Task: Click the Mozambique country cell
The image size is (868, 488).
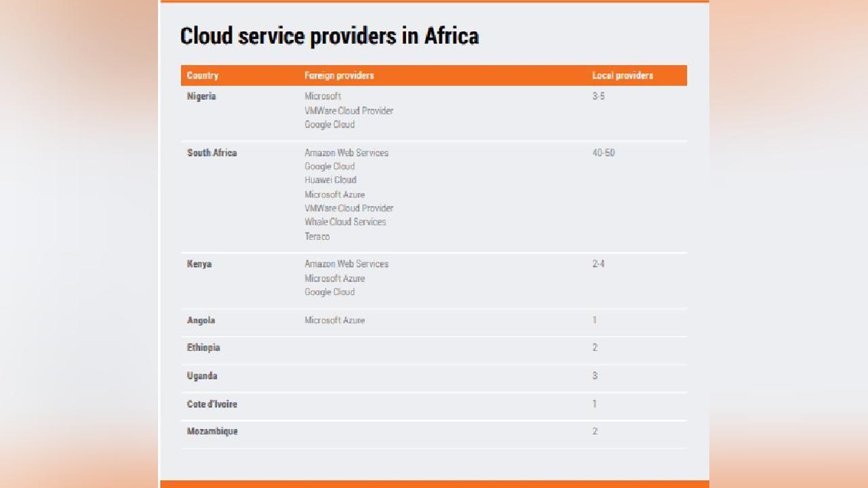Action: (x=212, y=431)
